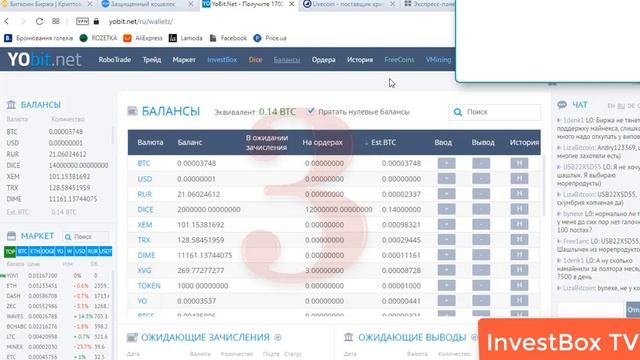Image resolution: width=640 pixels, height=360 pixels.
Task: Open the История menu item
Action: (360, 60)
